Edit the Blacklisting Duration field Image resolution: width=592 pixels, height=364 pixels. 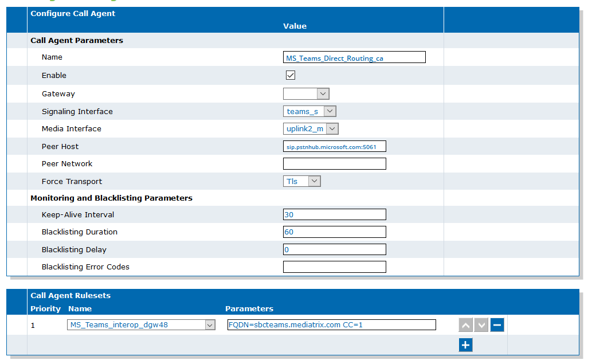[335, 232]
